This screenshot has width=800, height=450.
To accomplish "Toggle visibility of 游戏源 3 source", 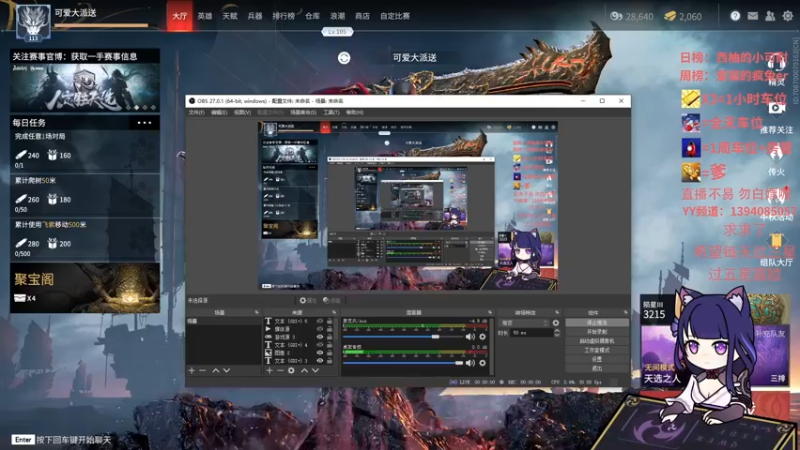I will [x=320, y=337].
